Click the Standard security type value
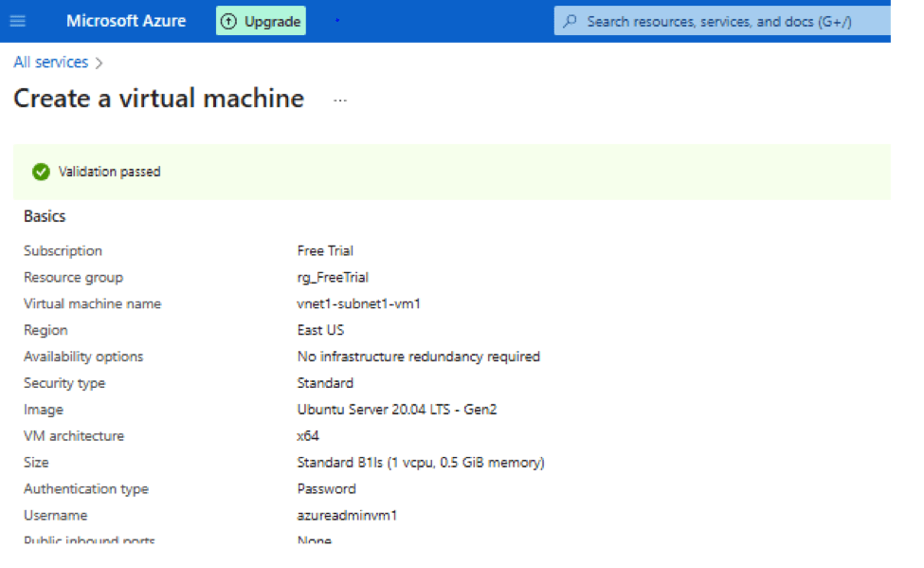Screen dimensions: 924x568 pos(325,383)
